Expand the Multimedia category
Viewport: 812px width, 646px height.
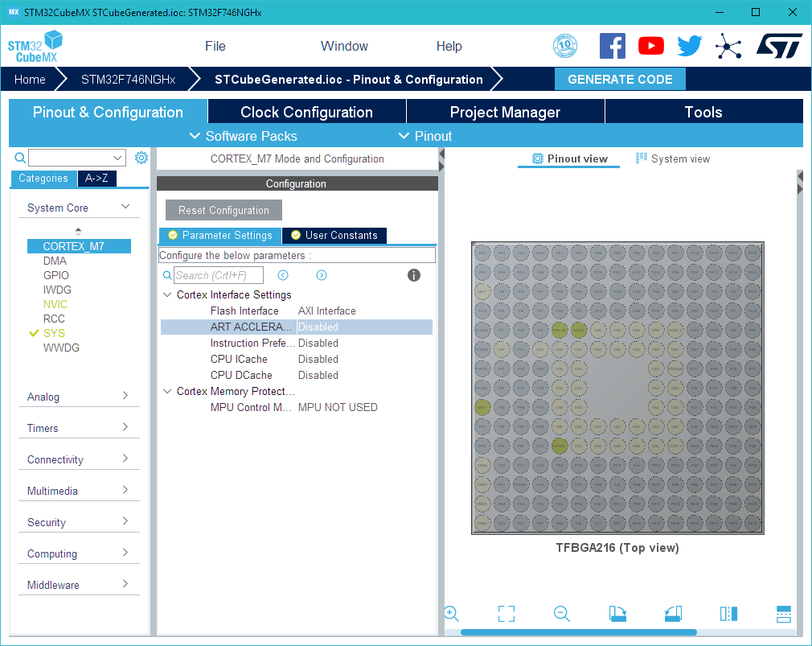(x=125, y=490)
